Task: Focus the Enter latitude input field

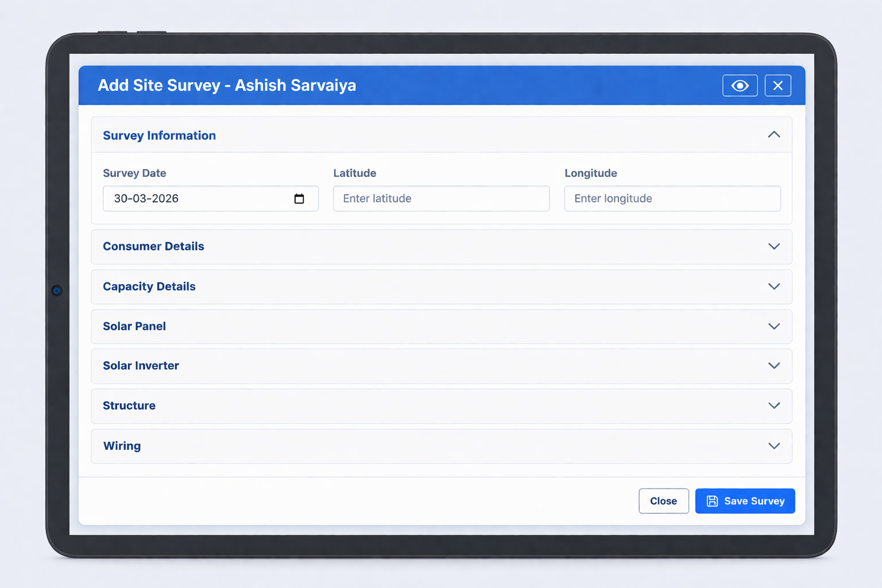Action: pos(441,199)
